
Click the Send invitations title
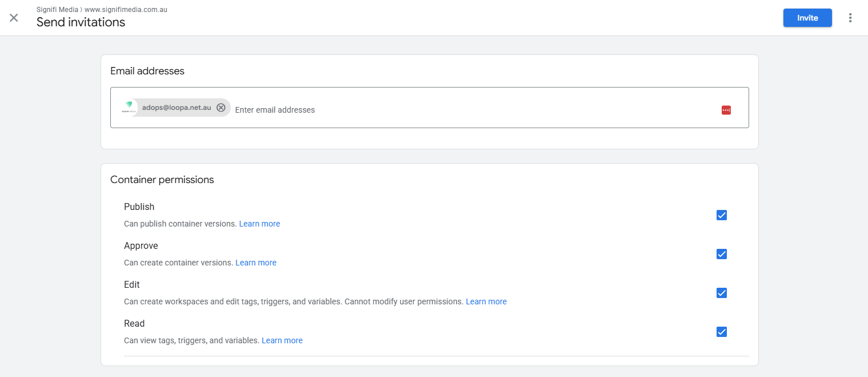(81, 22)
